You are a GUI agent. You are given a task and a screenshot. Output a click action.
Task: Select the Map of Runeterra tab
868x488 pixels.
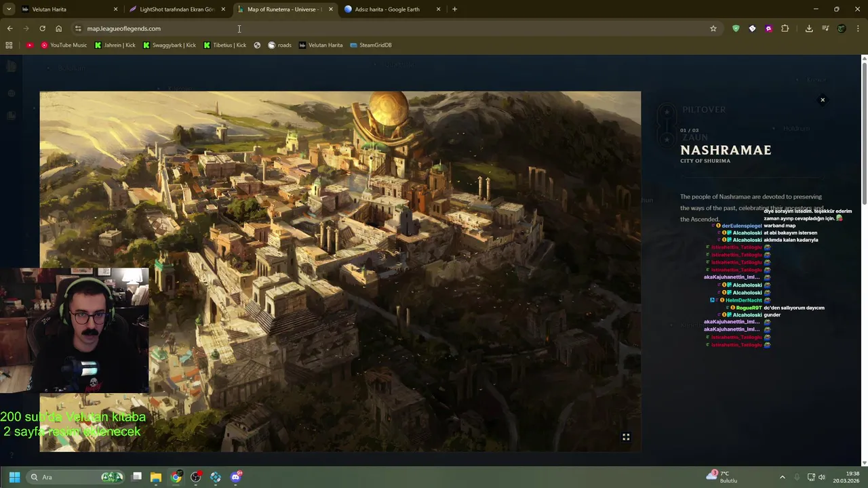pos(283,9)
